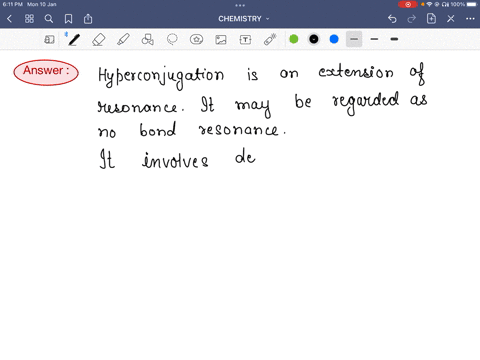
Task: Choose the green pen color
Action: pyautogui.click(x=294, y=39)
